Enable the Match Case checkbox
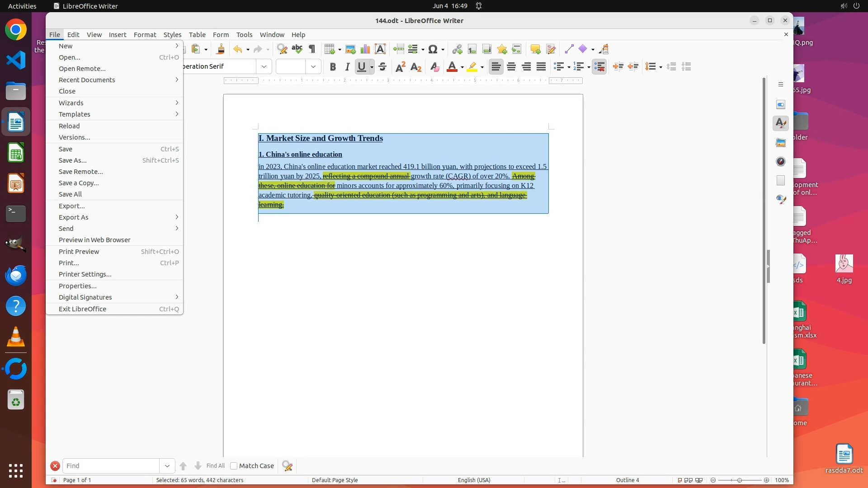The height and width of the screenshot is (488, 868). 234,466
